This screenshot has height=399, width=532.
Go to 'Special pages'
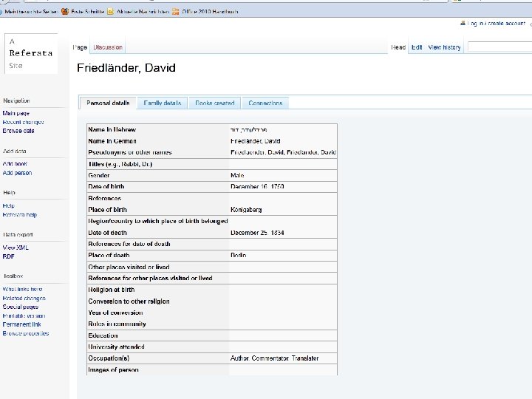(x=21, y=307)
